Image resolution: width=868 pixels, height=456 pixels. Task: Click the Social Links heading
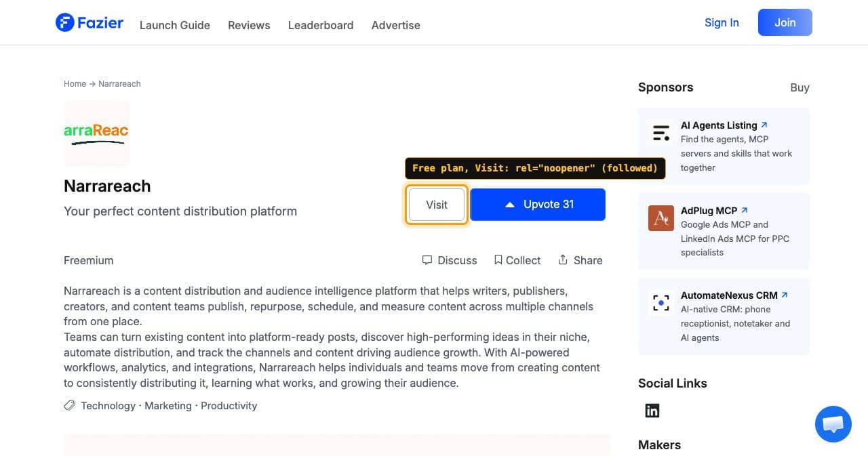[x=673, y=384]
